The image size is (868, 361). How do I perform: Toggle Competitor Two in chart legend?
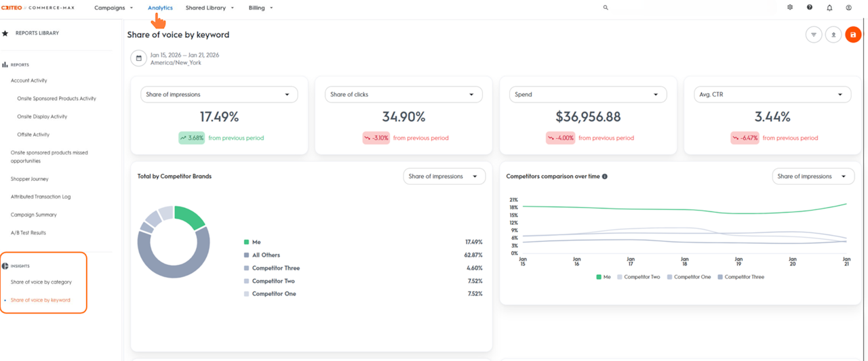637,277
